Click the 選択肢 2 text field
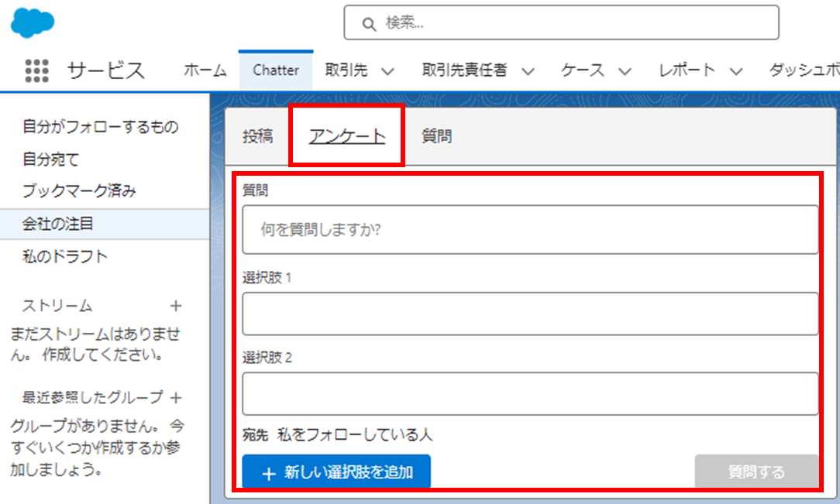This screenshot has width=840, height=504. [531, 393]
